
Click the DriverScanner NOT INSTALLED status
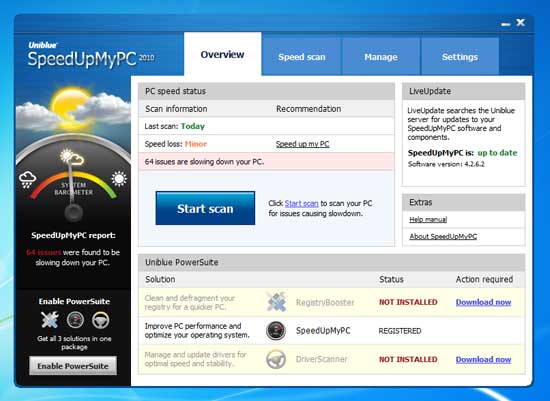408,360
